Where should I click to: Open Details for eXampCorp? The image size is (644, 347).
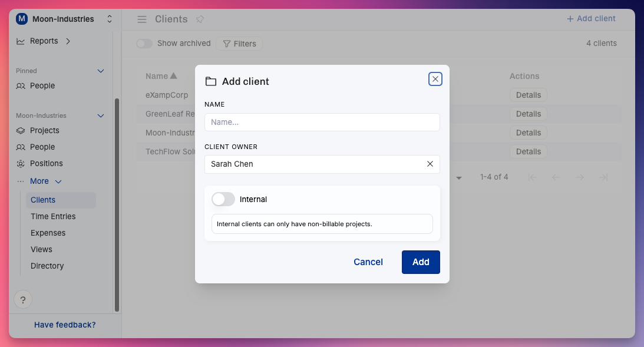coord(528,95)
